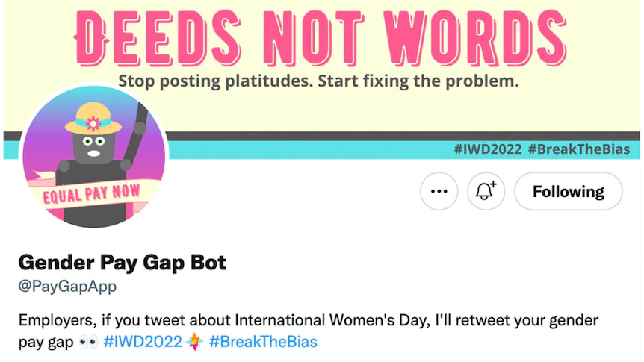The width and height of the screenshot is (644, 362).
Task: Click the eyes emoji in the bio
Action: [x=88, y=342]
